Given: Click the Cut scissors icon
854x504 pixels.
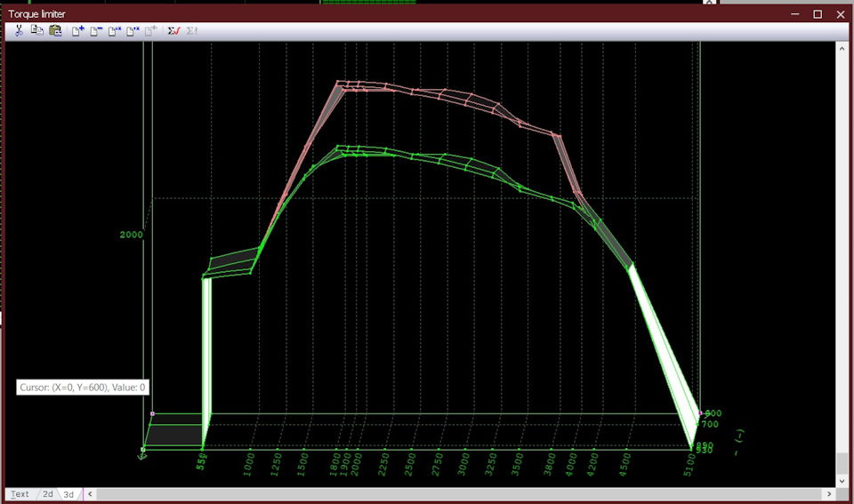Looking at the screenshot, I should pos(19,30).
